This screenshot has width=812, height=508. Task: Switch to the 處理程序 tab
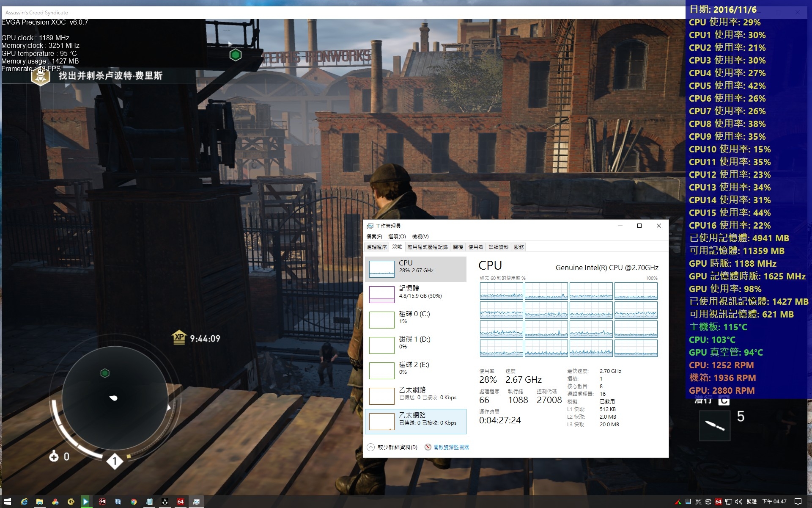point(377,247)
